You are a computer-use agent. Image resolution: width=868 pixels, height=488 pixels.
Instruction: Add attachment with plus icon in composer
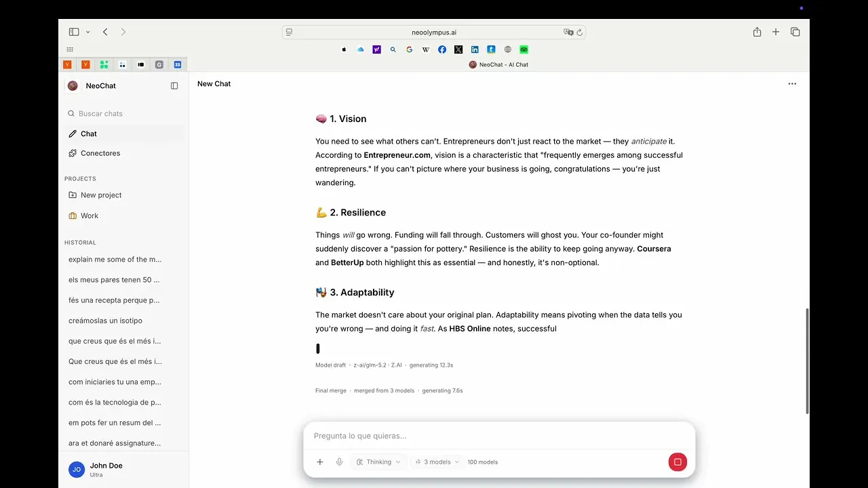(x=320, y=462)
